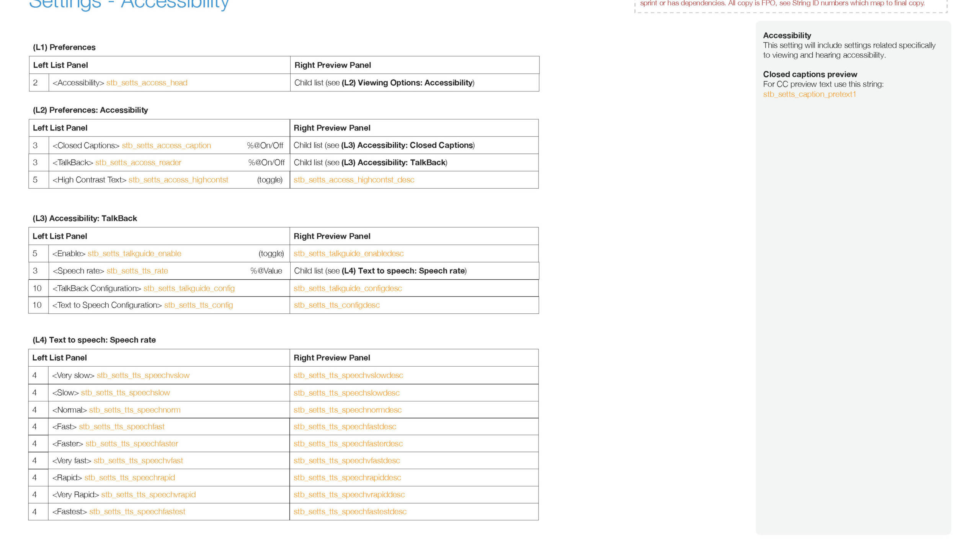Click the Closed Captions %@On/Off value
The width and height of the screenshot is (980, 551).
[x=265, y=145]
